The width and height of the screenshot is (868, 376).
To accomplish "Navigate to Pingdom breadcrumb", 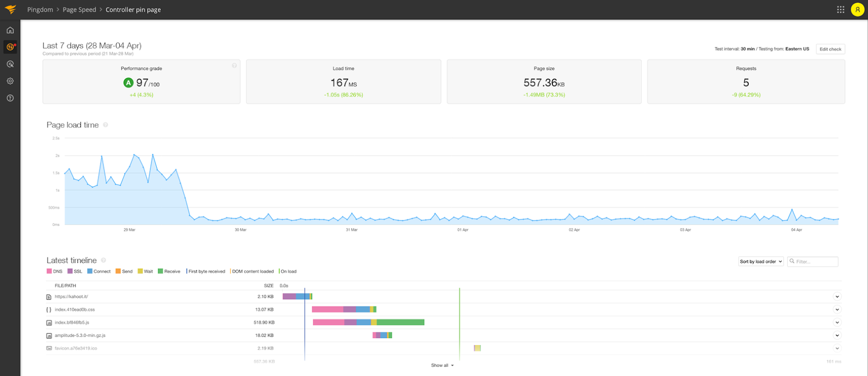I will [x=40, y=10].
